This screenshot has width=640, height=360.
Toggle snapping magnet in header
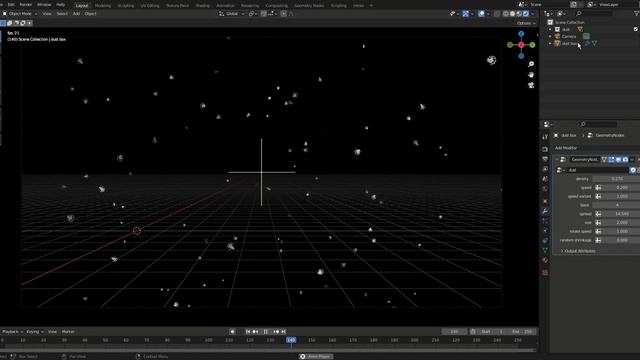click(264, 13)
